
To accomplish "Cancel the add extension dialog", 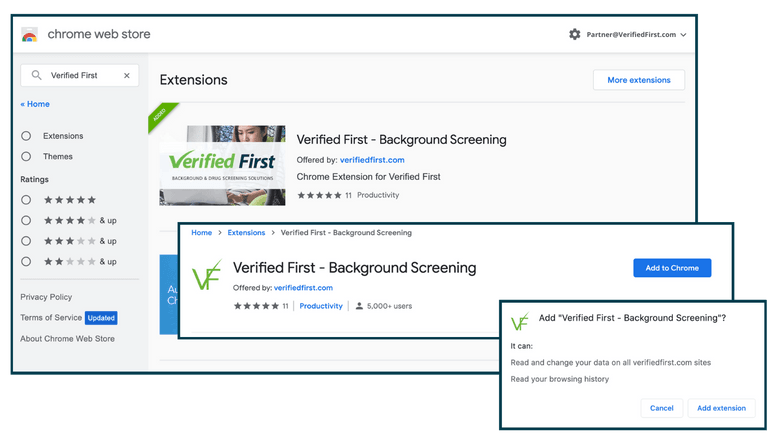I will [662, 408].
